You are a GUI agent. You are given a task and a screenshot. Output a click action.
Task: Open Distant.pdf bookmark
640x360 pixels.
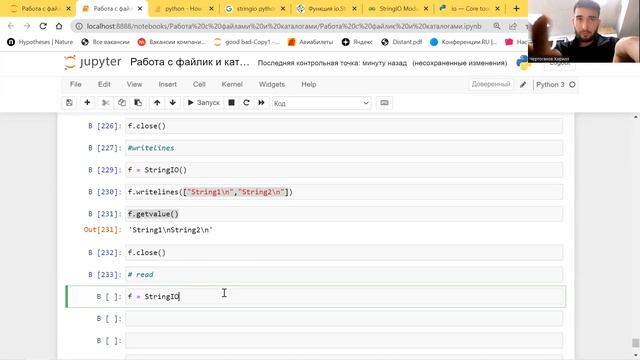click(x=402, y=42)
